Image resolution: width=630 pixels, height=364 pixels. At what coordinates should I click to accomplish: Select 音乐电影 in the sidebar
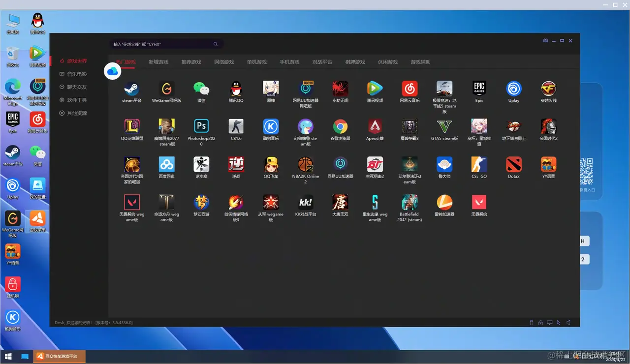73,74
